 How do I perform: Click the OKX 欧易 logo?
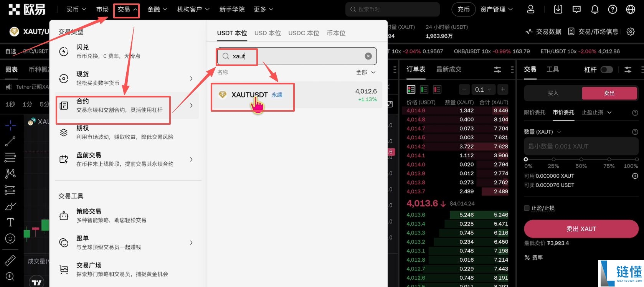click(x=27, y=9)
